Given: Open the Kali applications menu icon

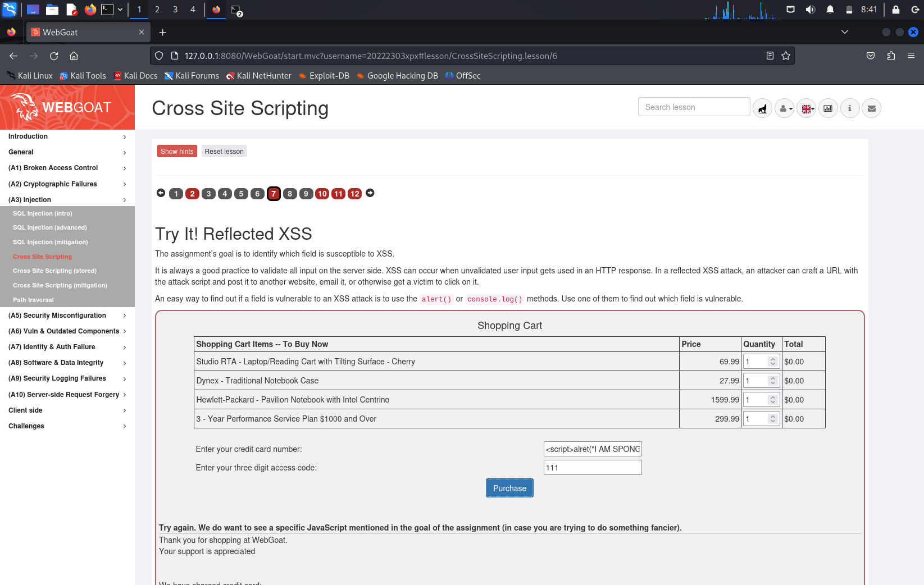Looking at the screenshot, I should tap(10, 10).
